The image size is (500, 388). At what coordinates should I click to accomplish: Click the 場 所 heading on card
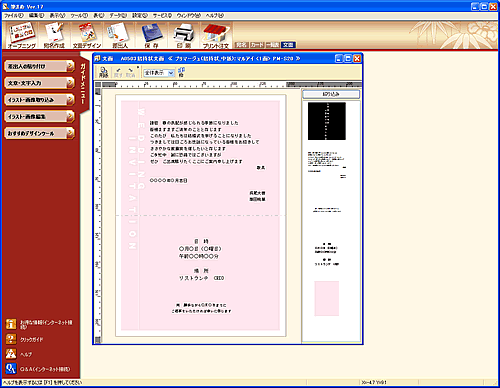tap(201, 271)
